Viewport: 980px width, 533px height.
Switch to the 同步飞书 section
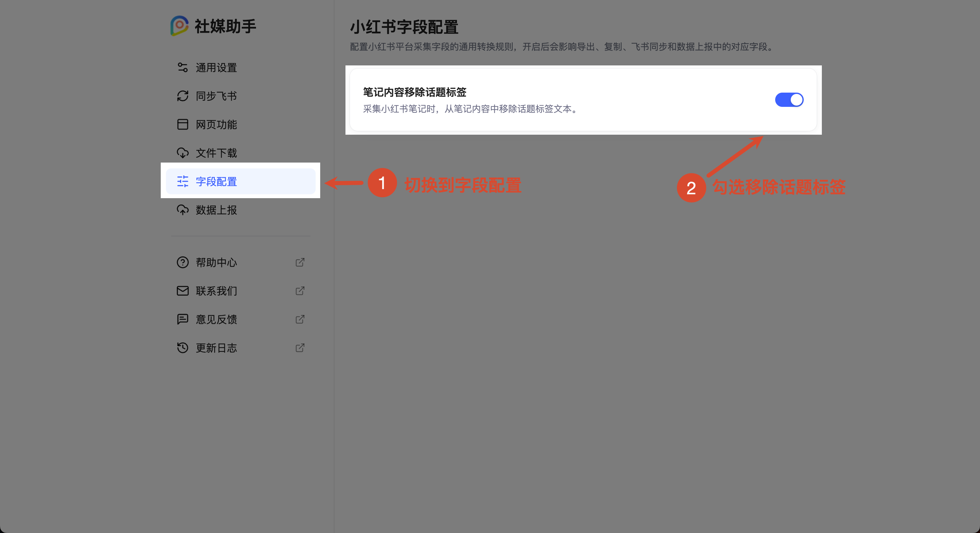click(240, 96)
